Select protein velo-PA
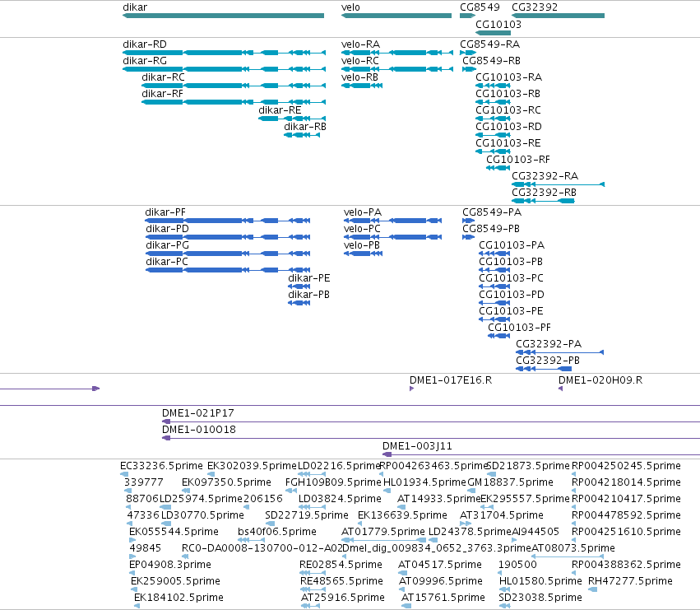Viewport: 700px width, 610px height. pos(393,221)
